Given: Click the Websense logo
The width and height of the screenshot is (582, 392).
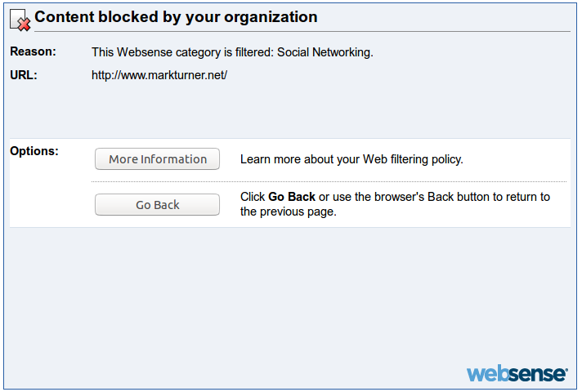Looking at the screenshot, I should pos(517,372).
